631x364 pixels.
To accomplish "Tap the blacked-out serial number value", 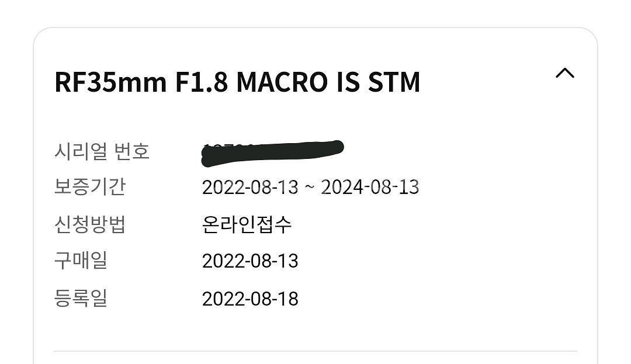I will pos(272,150).
